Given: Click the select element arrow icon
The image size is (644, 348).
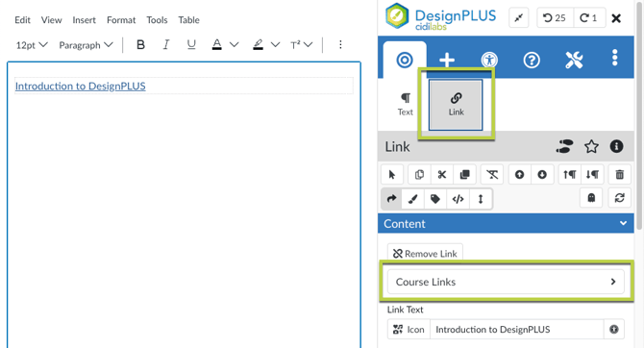Looking at the screenshot, I should coord(392,175).
